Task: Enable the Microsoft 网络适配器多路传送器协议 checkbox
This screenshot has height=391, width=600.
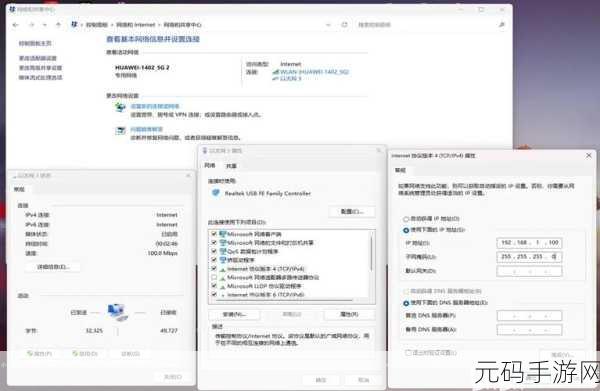Action: (x=214, y=277)
